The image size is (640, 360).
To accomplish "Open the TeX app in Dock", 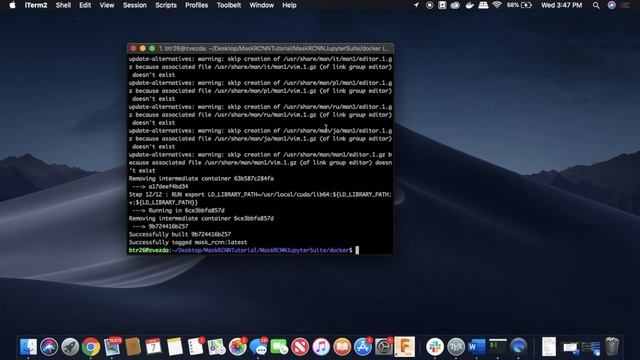I will point(456,347).
